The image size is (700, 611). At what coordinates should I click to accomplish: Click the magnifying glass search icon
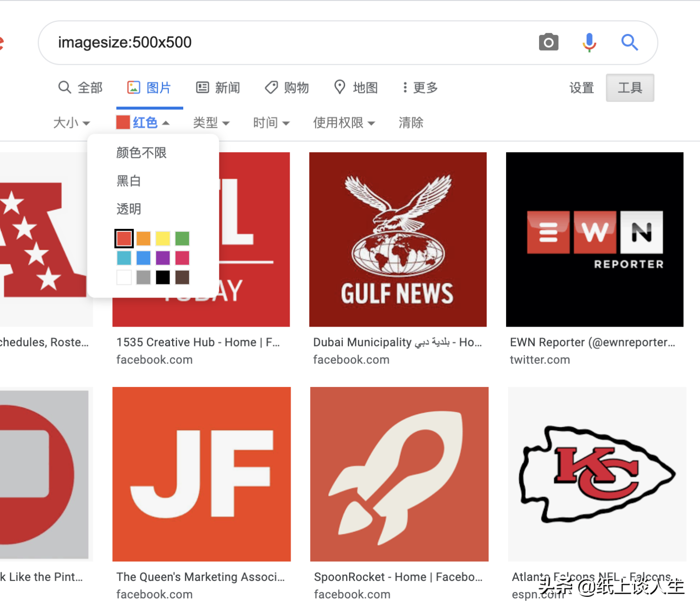630,42
